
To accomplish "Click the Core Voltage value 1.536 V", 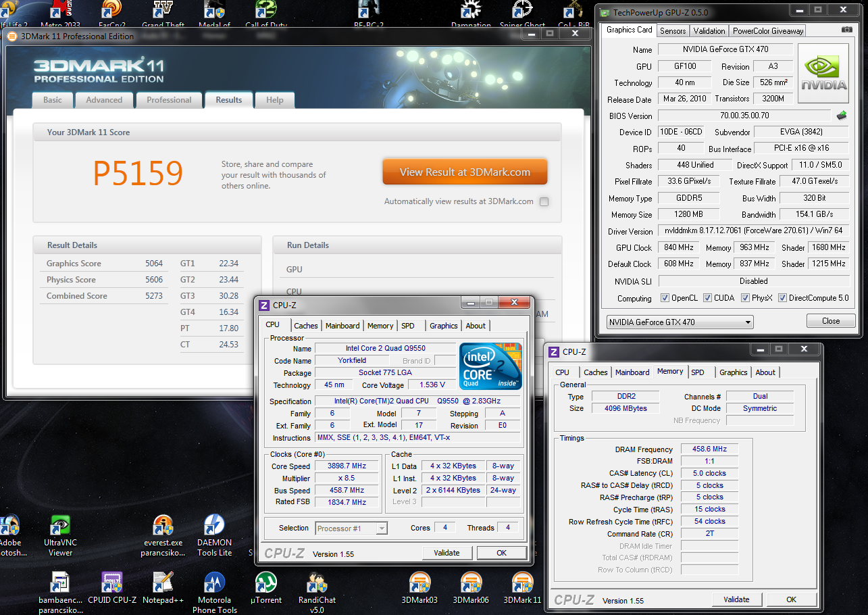I will click(432, 385).
